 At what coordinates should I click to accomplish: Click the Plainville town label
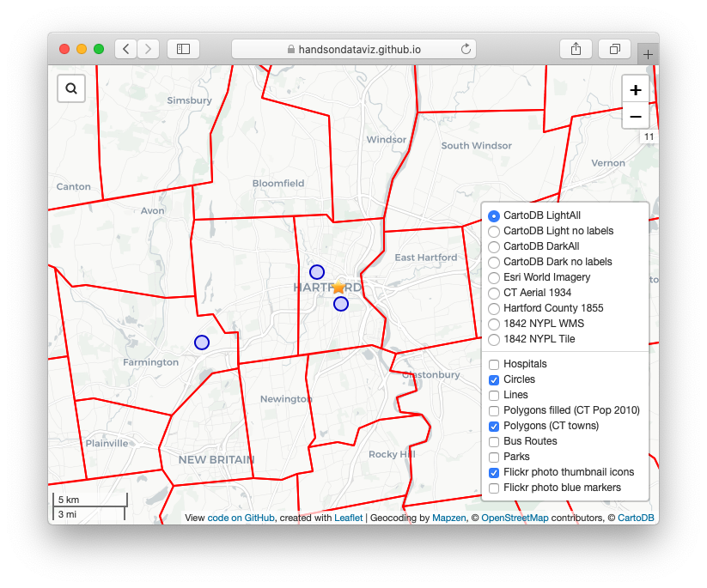107,444
